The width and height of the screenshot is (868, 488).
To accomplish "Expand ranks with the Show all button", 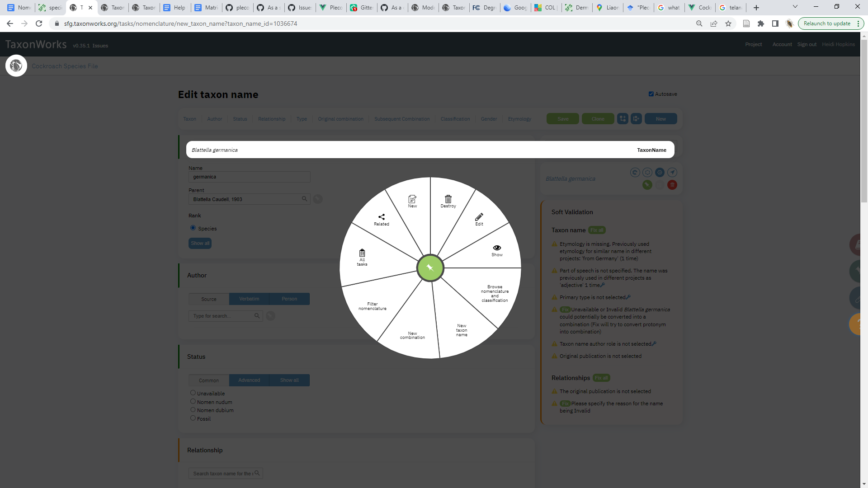I will [200, 243].
